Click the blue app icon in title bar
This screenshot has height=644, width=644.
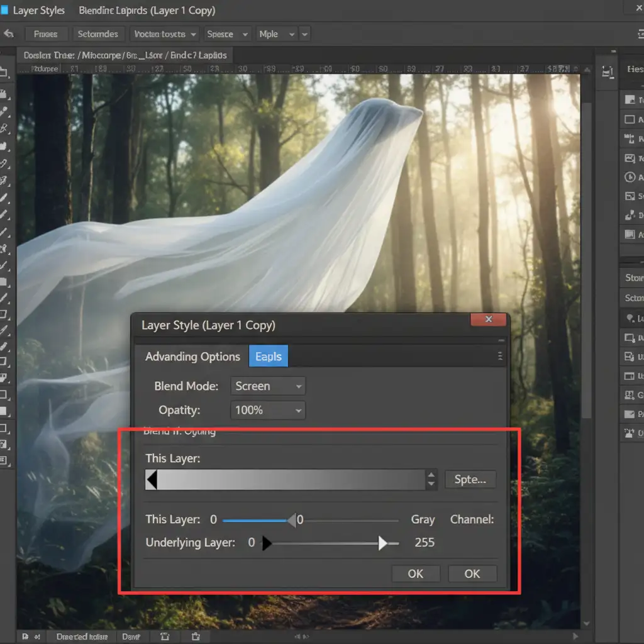click(5, 10)
